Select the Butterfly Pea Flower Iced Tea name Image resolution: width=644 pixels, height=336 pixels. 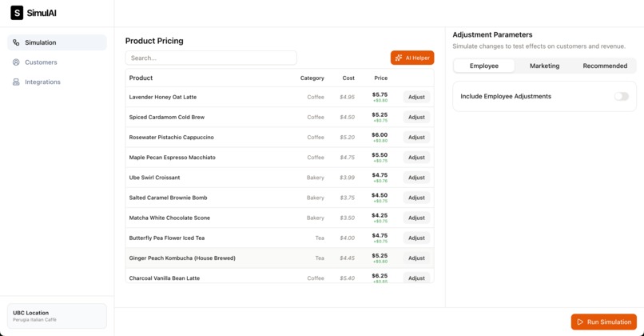click(x=167, y=238)
